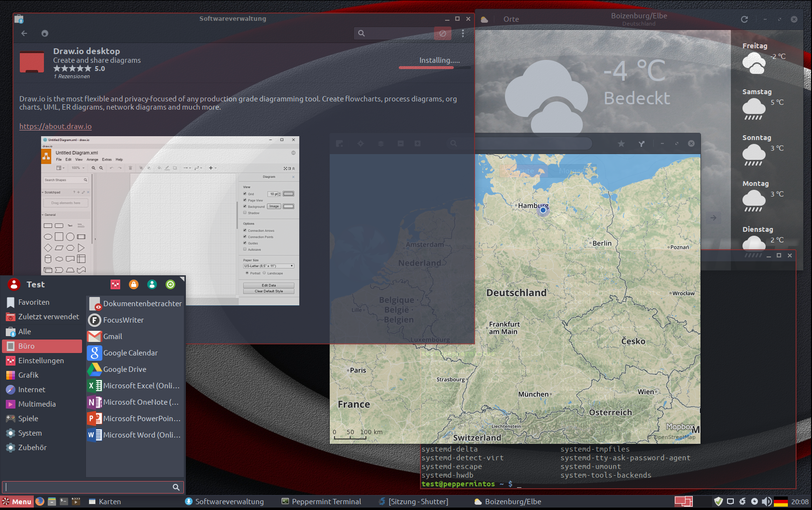
Task: Click the back arrow in Softwareverwaltung
Action: point(24,33)
